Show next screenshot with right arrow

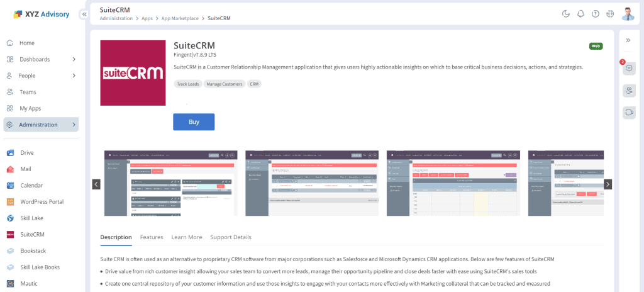coord(608,184)
